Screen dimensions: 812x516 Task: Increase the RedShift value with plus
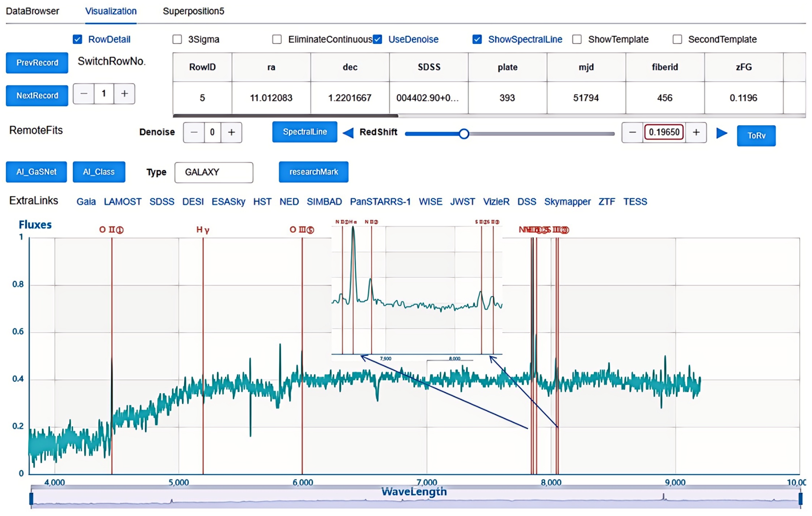696,132
